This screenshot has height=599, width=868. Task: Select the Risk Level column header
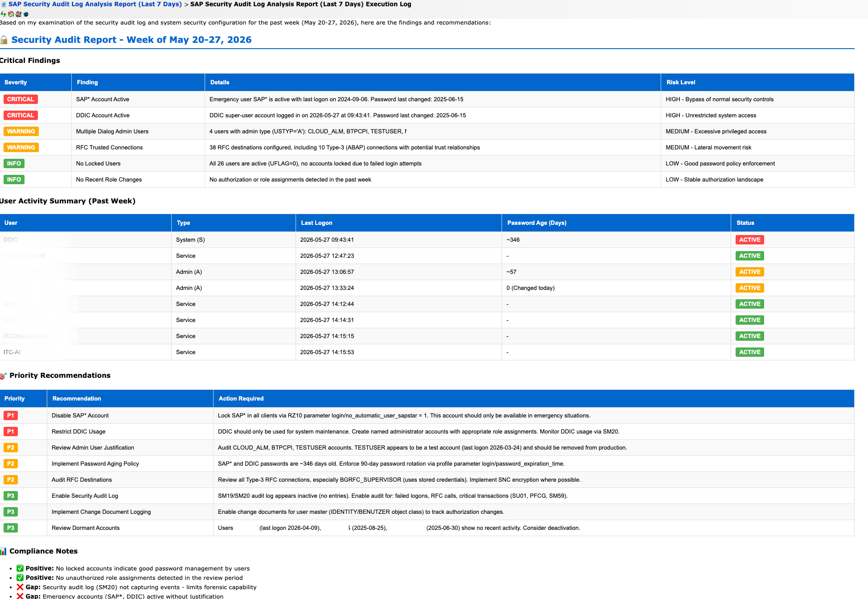(757, 83)
